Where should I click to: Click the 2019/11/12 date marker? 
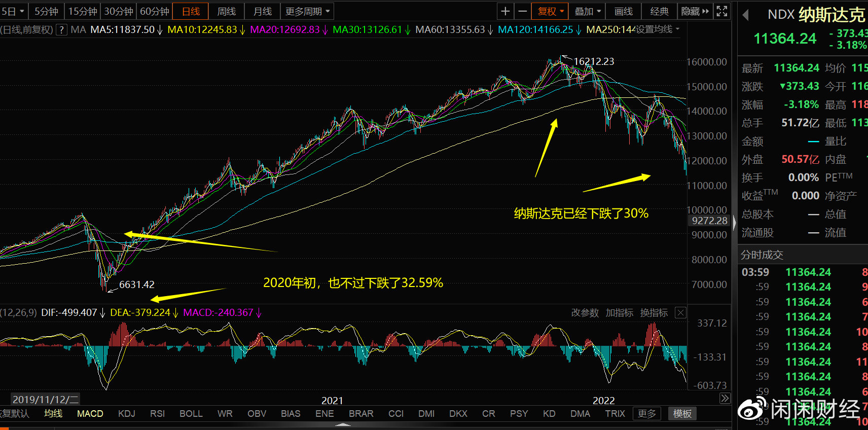[46, 400]
